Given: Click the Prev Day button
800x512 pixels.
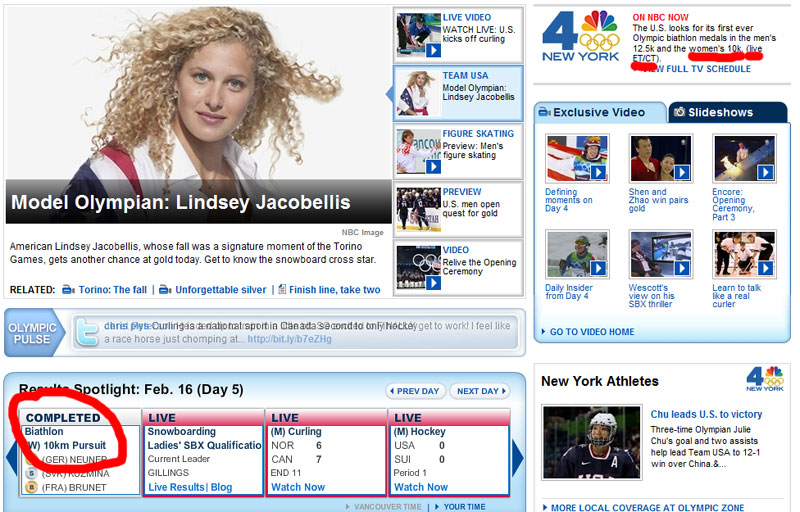Looking at the screenshot, I should click(416, 391).
